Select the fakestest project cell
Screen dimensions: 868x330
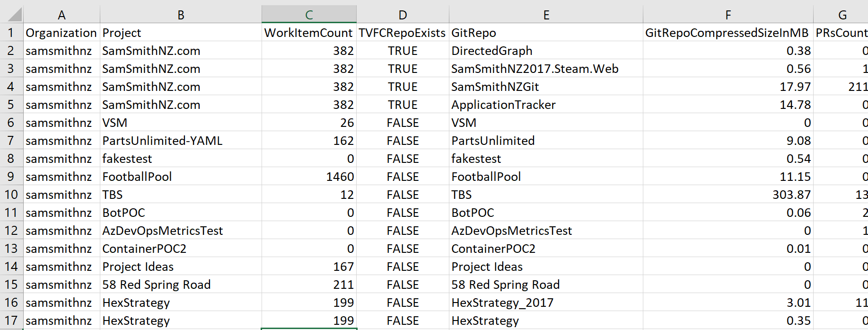[x=181, y=159]
